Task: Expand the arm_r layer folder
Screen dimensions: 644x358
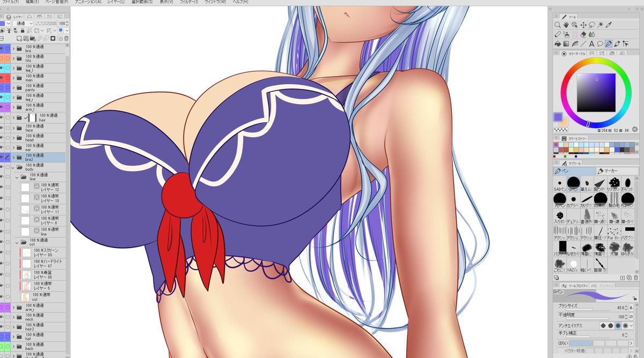Action: (x=13, y=308)
